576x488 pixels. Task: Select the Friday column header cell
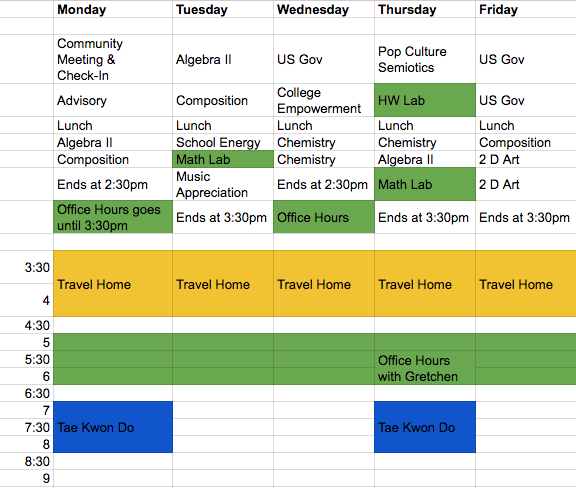[526, 9]
